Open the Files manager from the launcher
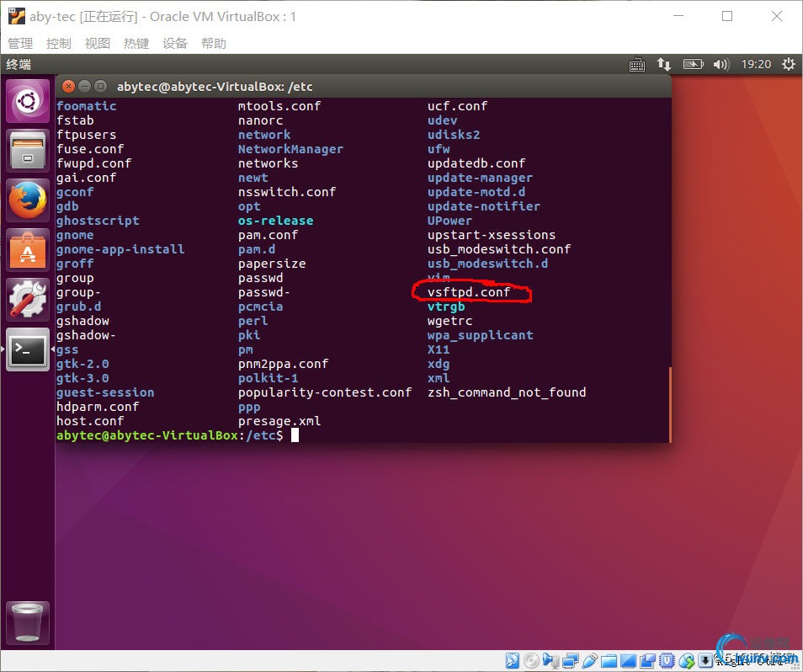Image resolution: width=803 pixels, height=672 pixels. (28, 150)
